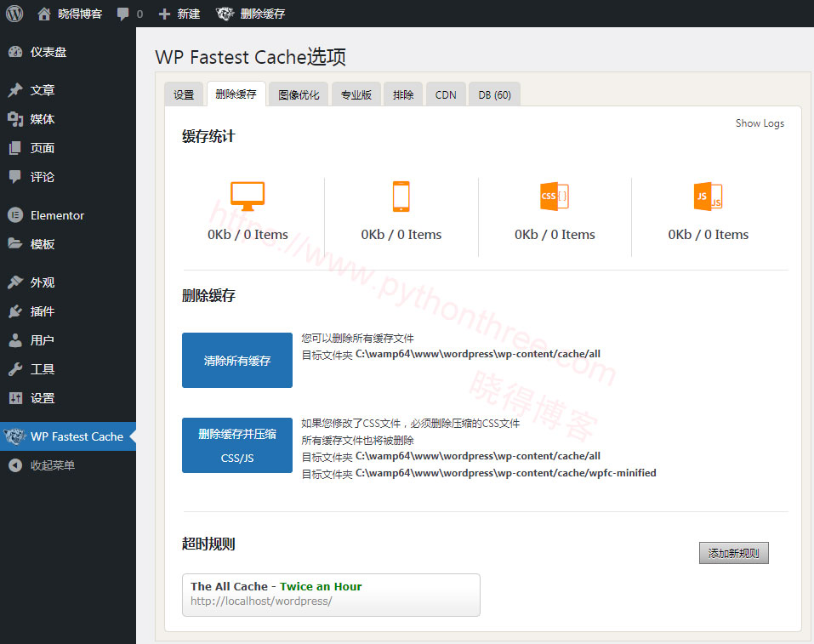Screen dimensions: 814x644
Task: Click the 清除所有缓存 button
Action: pos(237,361)
